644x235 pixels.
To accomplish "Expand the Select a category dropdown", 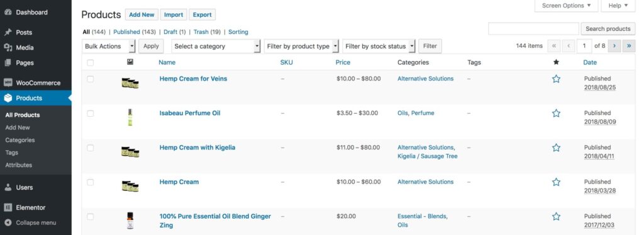I will point(216,46).
